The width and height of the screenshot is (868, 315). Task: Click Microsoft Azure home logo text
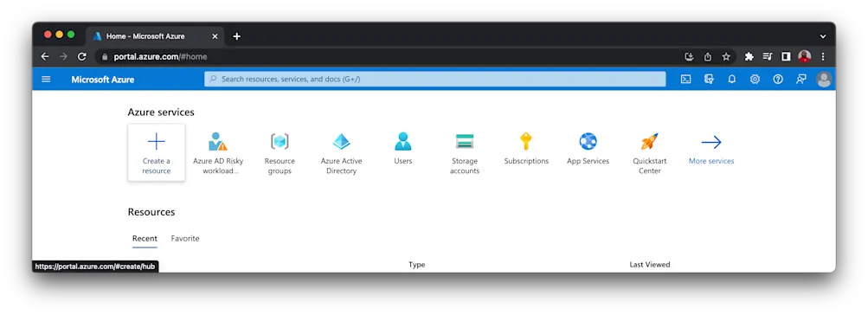(x=102, y=79)
